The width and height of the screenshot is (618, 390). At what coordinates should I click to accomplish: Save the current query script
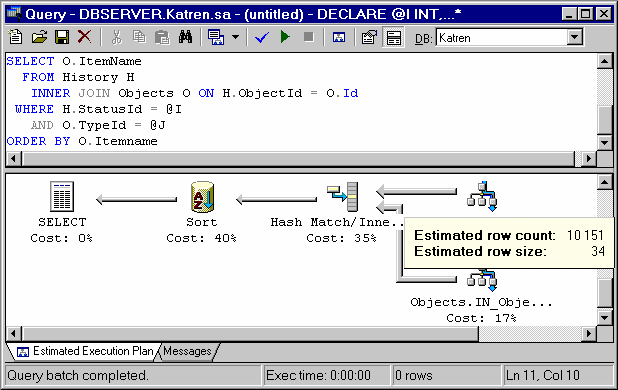pyautogui.click(x=62, y=37)
